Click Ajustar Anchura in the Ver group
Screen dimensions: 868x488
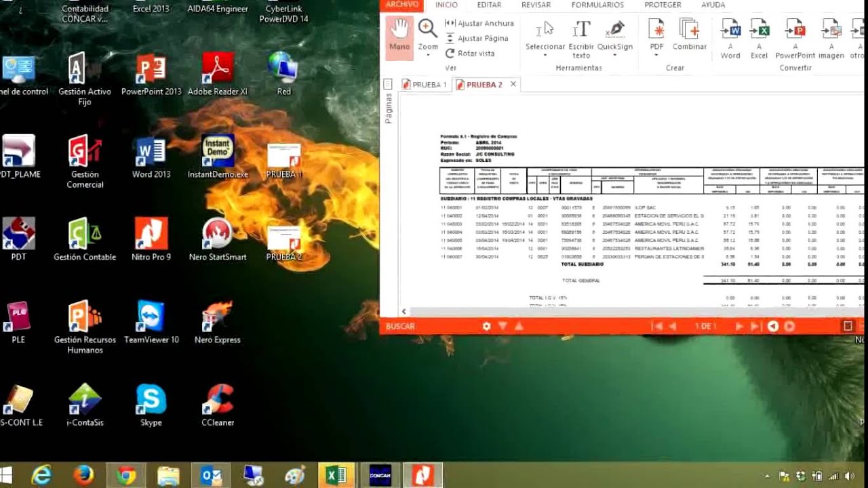coord(479,23)
